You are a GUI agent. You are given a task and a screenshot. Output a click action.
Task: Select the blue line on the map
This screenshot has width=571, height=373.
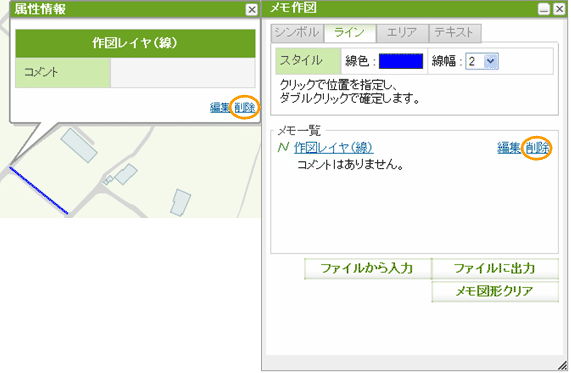point(39,191)
